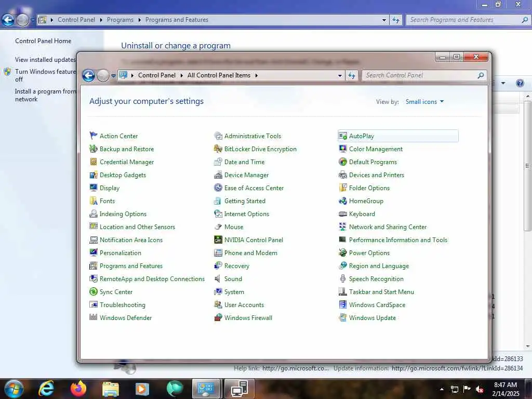Open the Ease of Access Center icon
Image resolution: width=532 pixels, height=399 pixels.
(x=218, y=188)
